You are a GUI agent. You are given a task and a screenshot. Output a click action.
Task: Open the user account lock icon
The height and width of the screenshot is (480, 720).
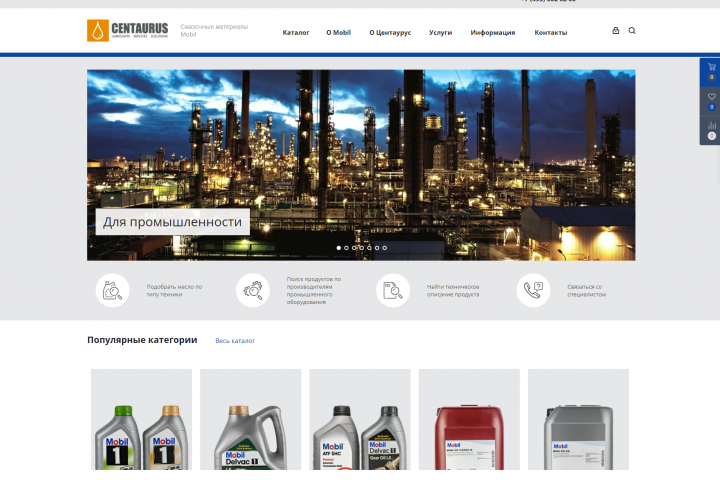tap(616, 30)
